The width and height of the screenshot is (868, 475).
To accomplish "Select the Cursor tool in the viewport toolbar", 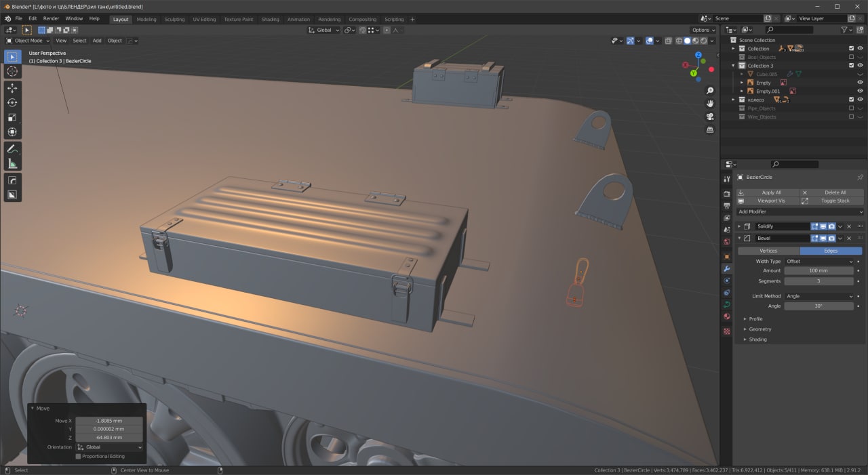I will 12,71.
